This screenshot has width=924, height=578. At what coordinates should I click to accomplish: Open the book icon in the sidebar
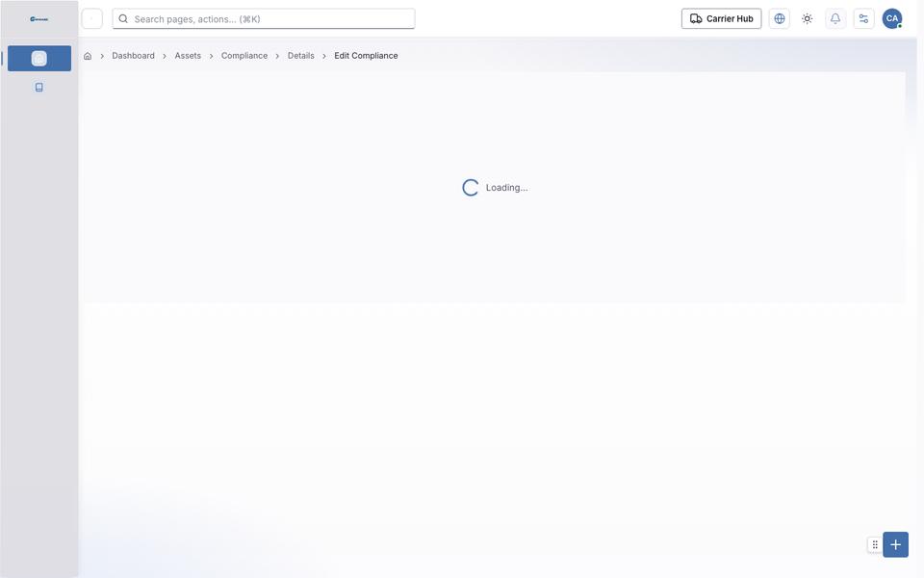point(38,88)
